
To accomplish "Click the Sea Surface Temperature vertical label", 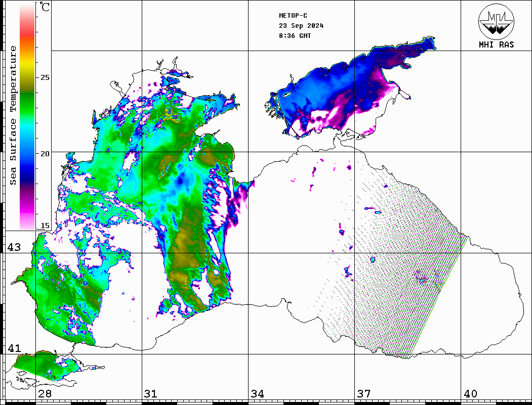I will click(x=13, y=115).
